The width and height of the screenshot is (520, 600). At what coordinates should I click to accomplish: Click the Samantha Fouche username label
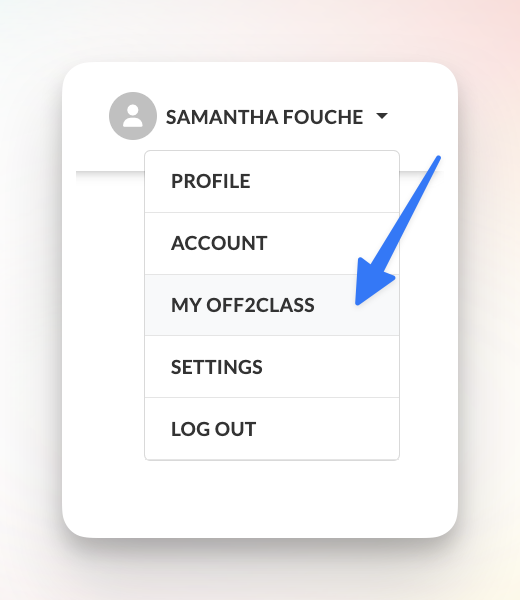pos(264,117)
